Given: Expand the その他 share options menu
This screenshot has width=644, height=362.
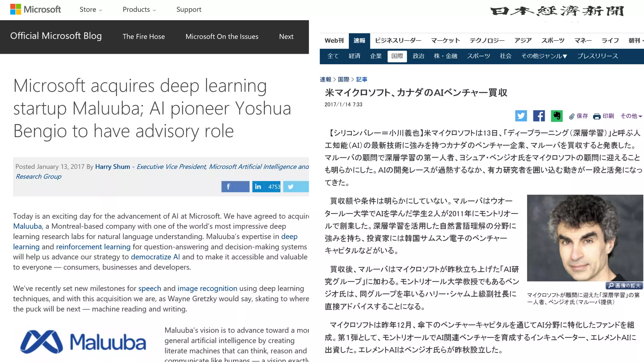Looking at the screenshot, I should (x=631, y=116).
